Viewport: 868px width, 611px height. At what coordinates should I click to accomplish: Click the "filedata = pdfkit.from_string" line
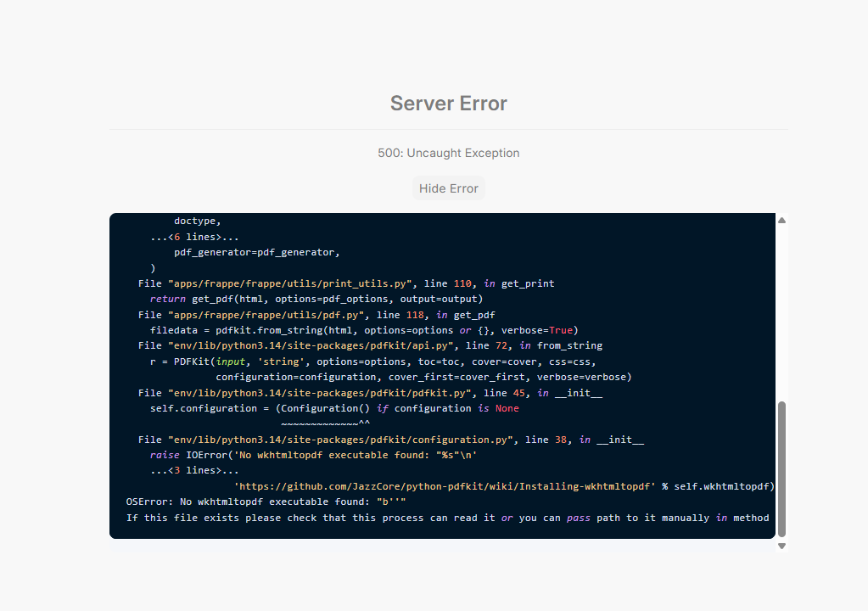pos(364,330)
